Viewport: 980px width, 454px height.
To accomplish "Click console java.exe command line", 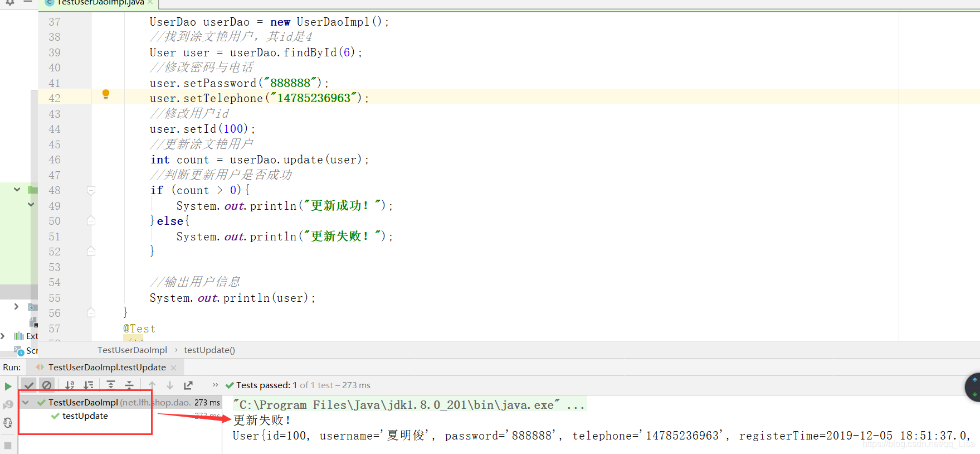I will 409,405.
